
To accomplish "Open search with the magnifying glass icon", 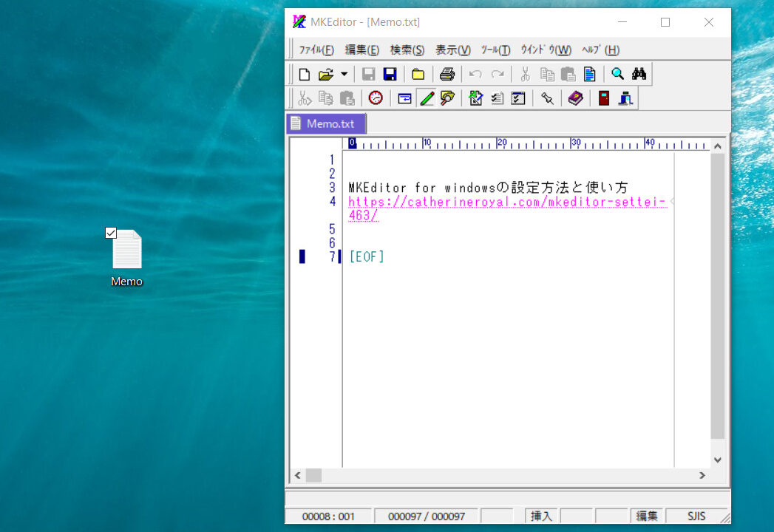I will click(617, 74).
